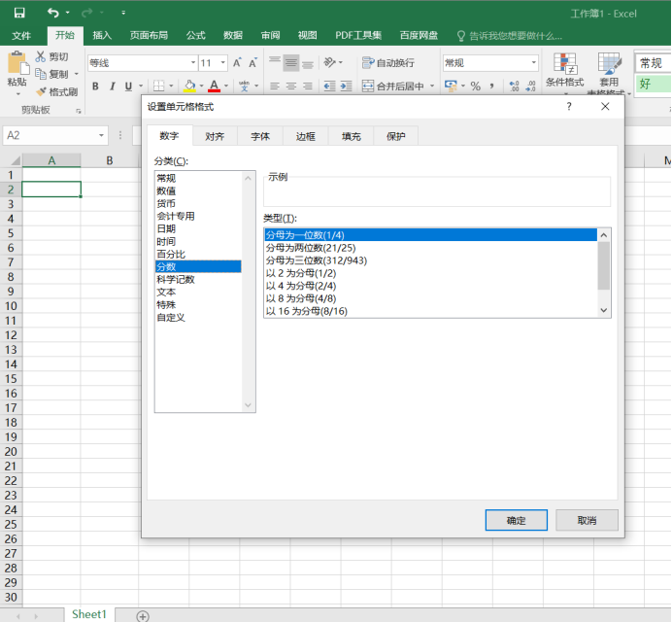Viewport: 672px width, 622px height.
Task: Click center horizontally icon
Action: tap(291, 86)
